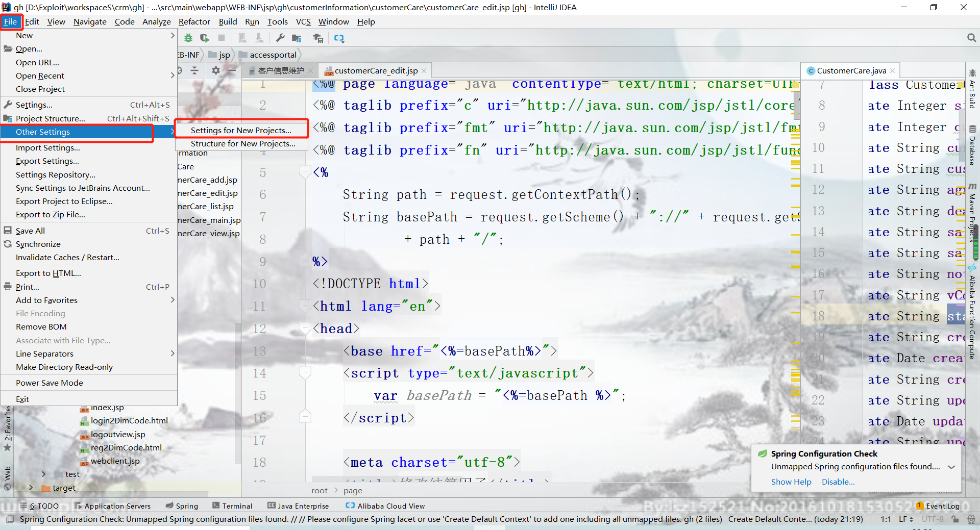Image resolution: width=980 pixels, height=530 pixels.
Task: Click the tool windows quick-access icon
Action: click(10, 519)
